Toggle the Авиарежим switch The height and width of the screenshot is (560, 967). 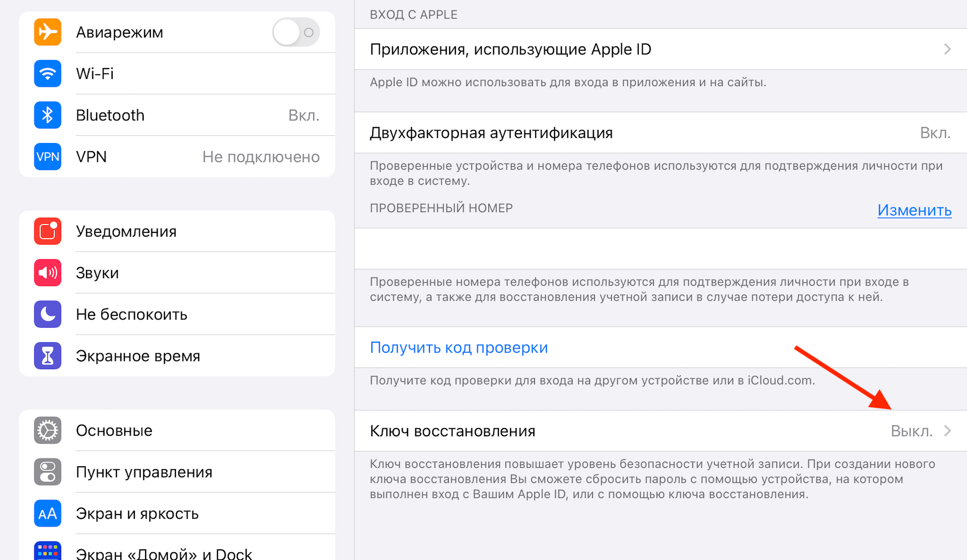click(x=296, y=32)
